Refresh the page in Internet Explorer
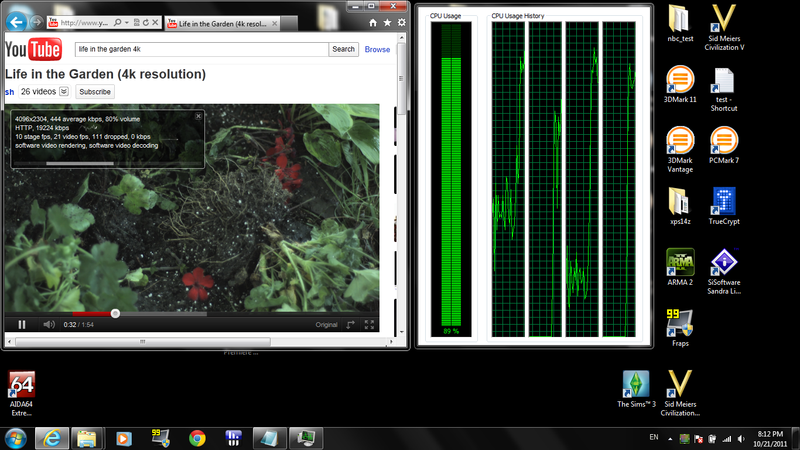This screenshot has width=800, height=450. point(146,22)
